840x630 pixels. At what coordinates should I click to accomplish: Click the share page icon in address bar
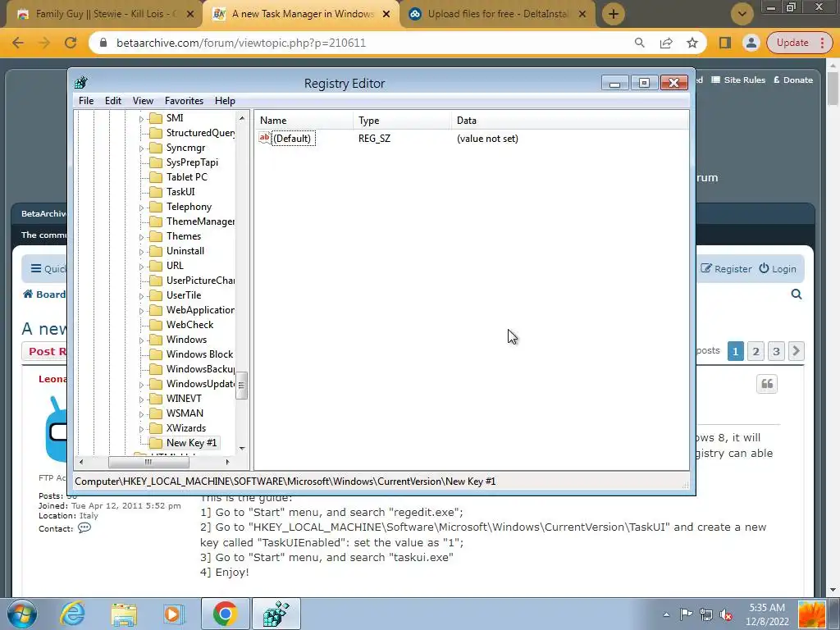[666, 43]
